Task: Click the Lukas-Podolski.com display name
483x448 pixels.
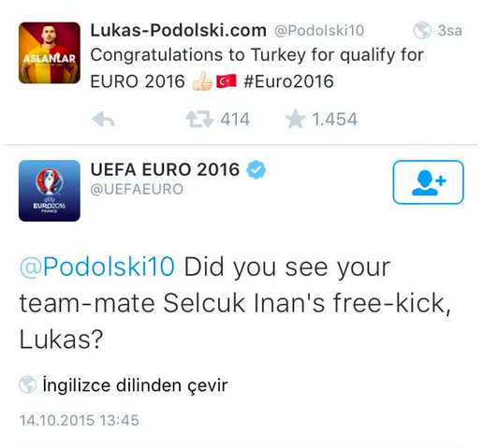Action: point(178,30)
